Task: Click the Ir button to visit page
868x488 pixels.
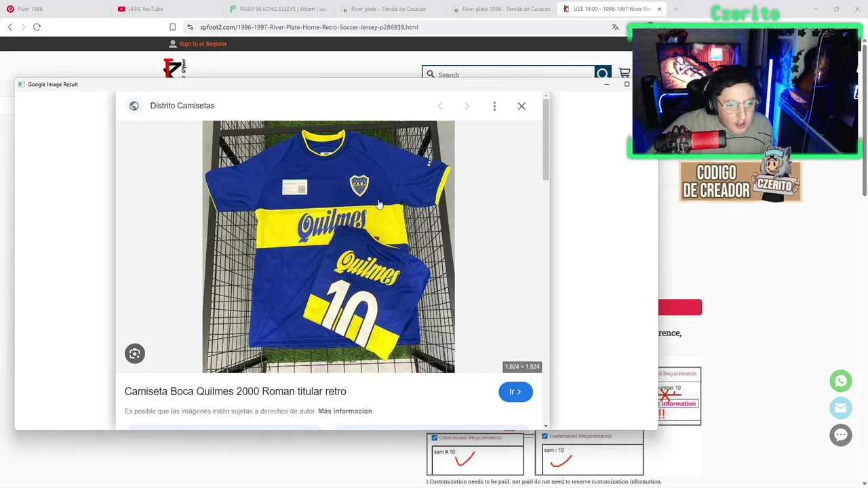Action: [515, 392]
